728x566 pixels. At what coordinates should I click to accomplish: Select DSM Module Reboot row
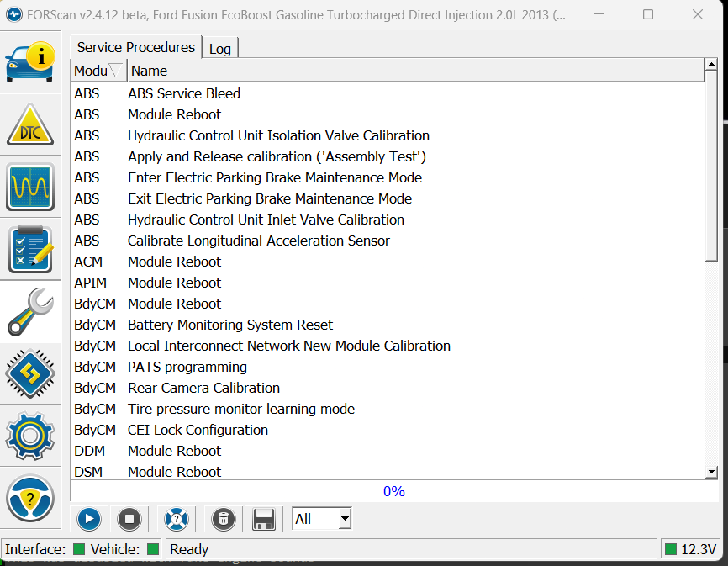tap(388, 471)
